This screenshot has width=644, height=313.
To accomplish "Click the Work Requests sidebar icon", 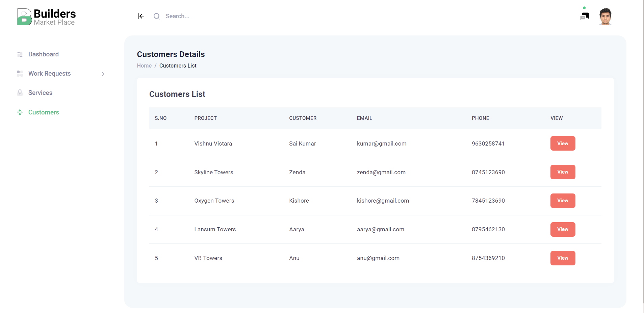I will [20, 74].
